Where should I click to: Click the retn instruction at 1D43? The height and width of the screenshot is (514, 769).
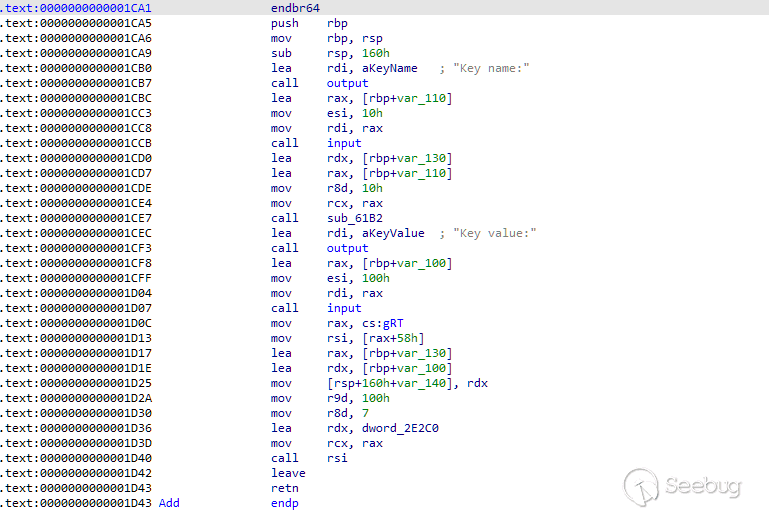pyautogui.click(x=284, y=488)
